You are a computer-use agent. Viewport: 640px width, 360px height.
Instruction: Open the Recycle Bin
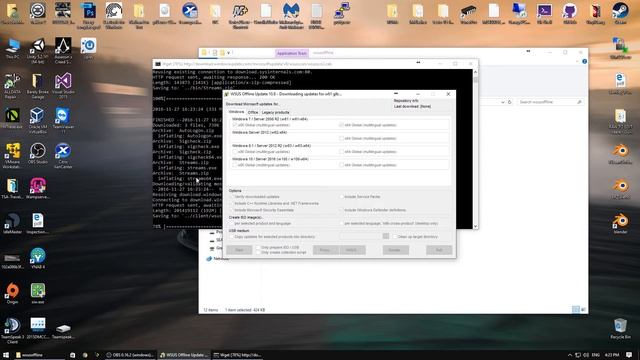click(620, 329)
